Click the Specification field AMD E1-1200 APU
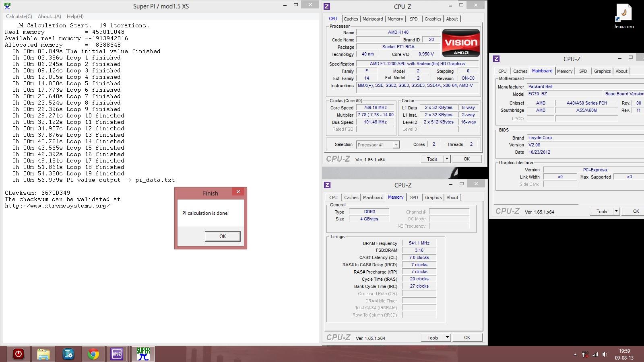The height and width of the screenshot is (362, 644). [x=417, y=64]
